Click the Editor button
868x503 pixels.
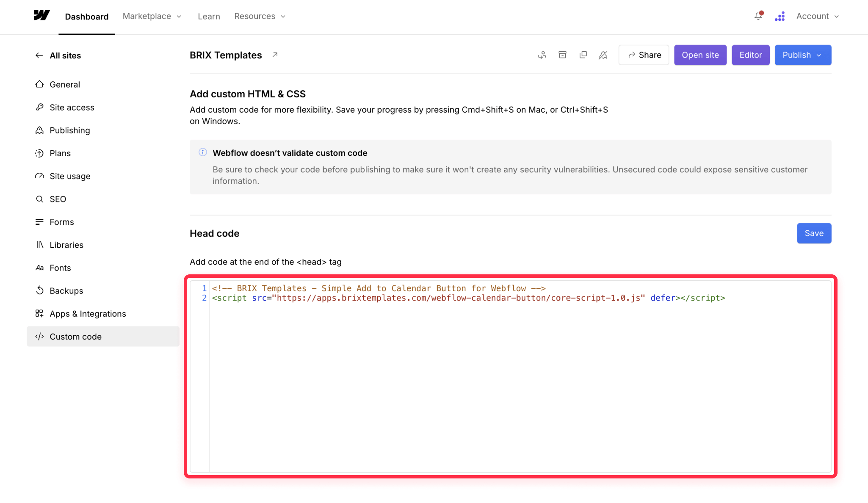pos(751,55)
